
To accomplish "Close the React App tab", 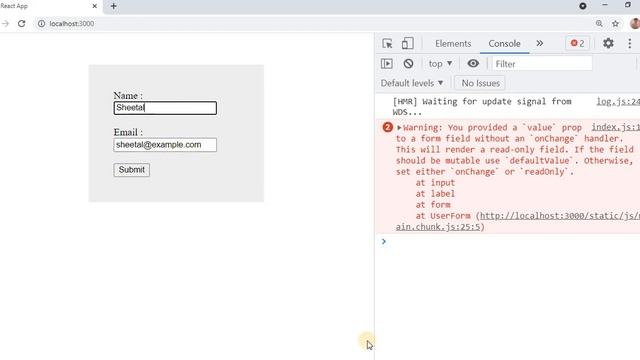I will coord(95,6).
